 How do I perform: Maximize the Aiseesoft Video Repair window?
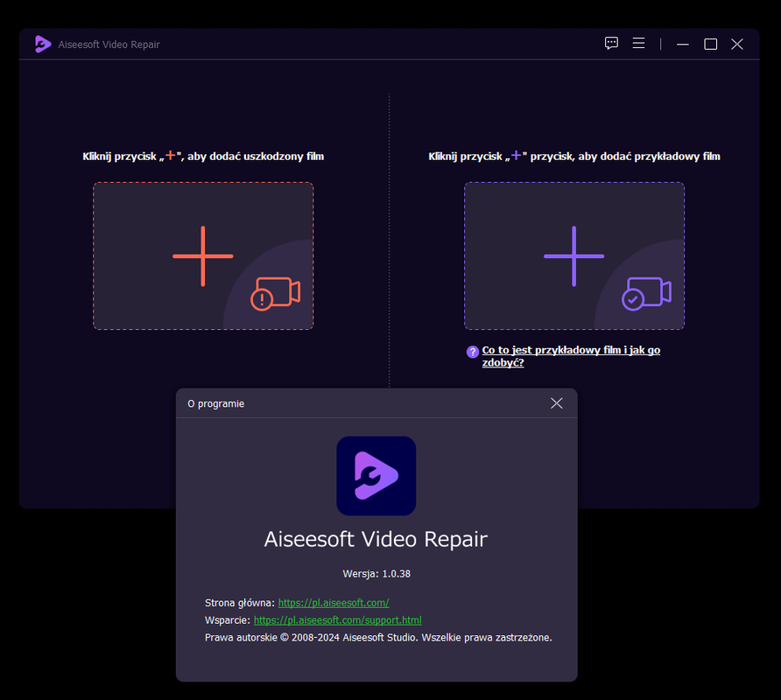pyautogui.click(x=710, y=45)
